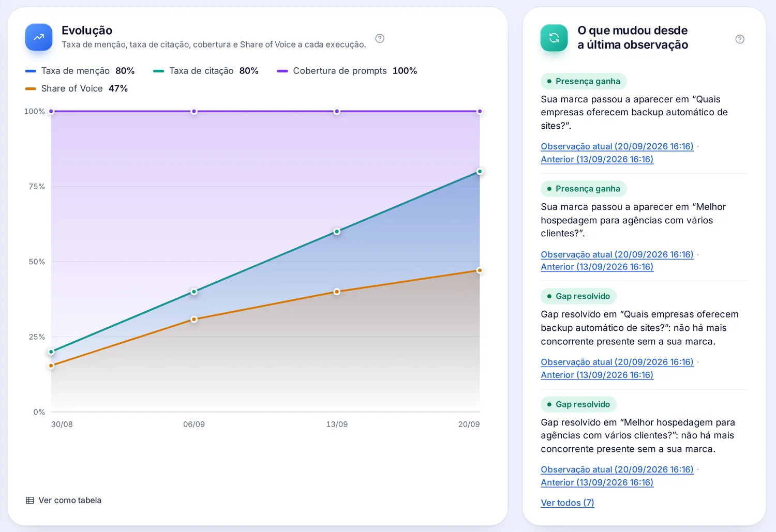Toggle Taxa de citação legend series
The width and height of the screenshot is (776, 532).
(x=206, y=71)
